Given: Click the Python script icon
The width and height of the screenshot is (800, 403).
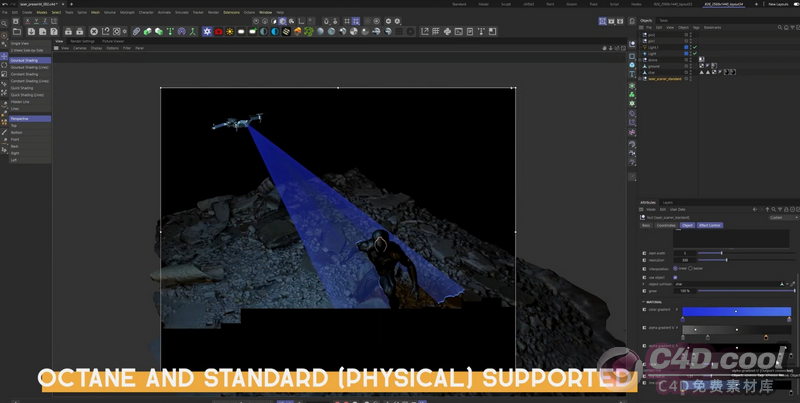Looking at the screenshot, I should [447, 32].
